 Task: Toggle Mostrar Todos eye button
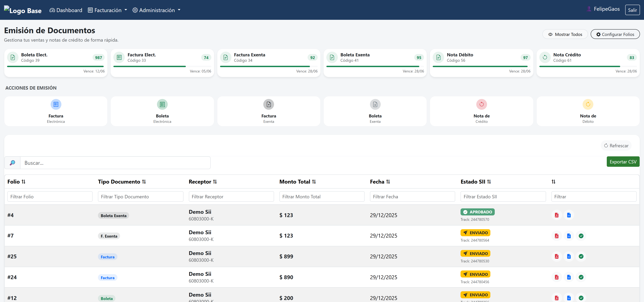[x=565, y=34]
